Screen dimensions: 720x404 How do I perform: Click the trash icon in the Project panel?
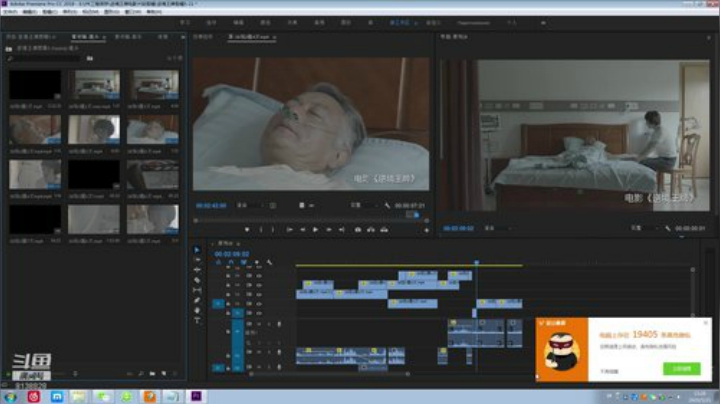coord(175,374)
